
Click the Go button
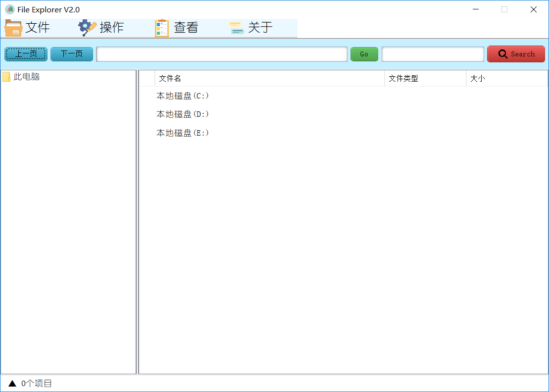click(x=364, y=54)
